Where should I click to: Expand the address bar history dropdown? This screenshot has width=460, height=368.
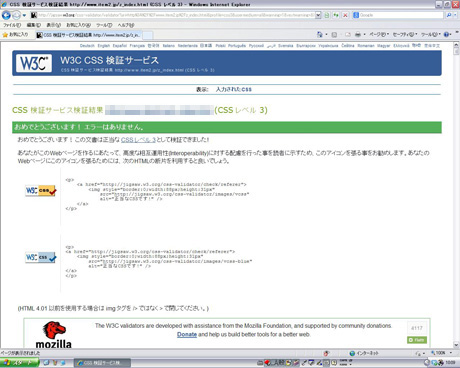click(318, 15)
